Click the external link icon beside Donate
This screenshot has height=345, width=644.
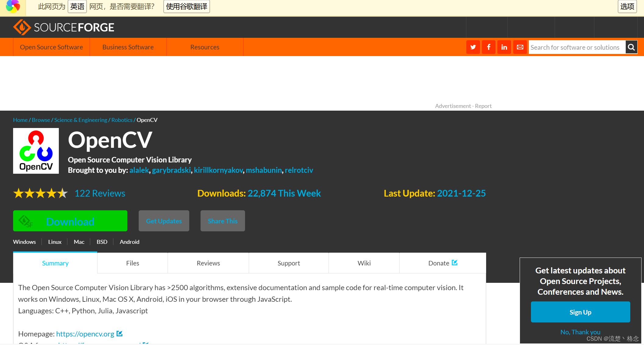455,263
